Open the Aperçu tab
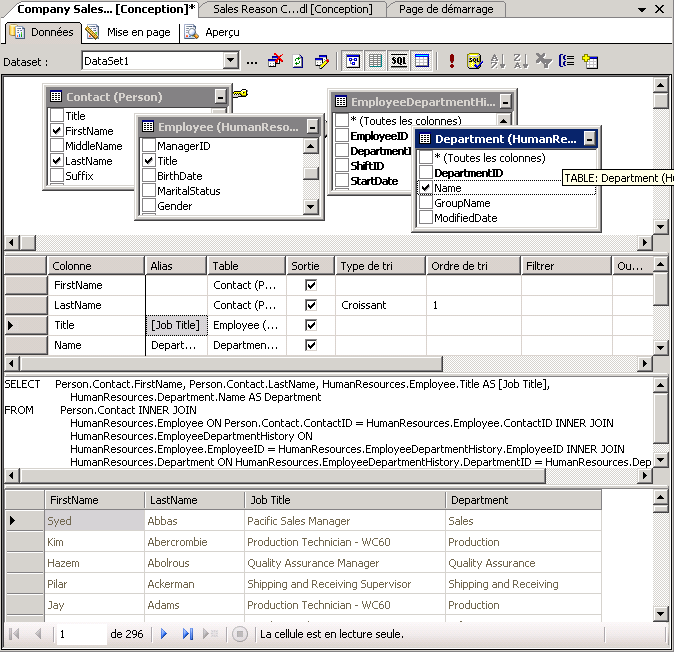The width and height of the screenshot is (674, 652). coord(212,32)
